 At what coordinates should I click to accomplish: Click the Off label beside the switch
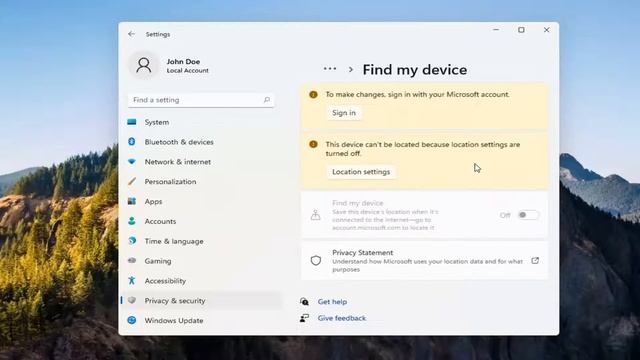click(x=505, y=215)
